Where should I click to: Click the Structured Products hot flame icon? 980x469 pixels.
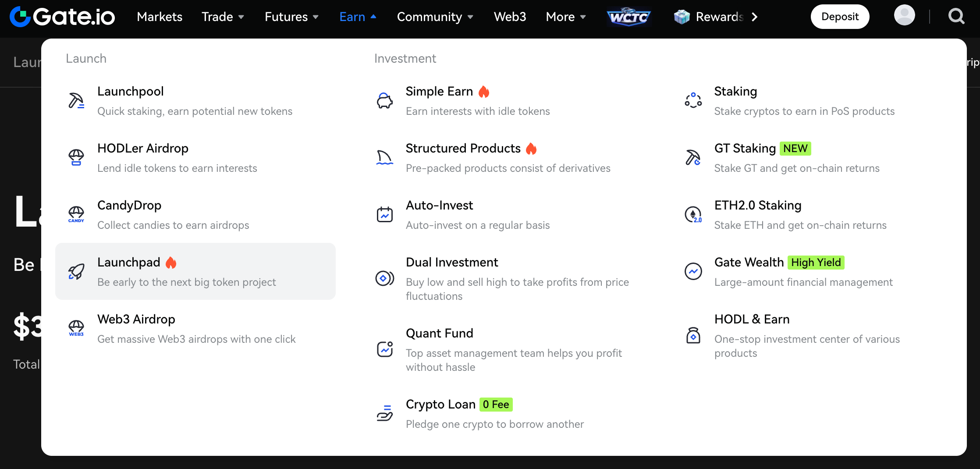tap(531, 149)
